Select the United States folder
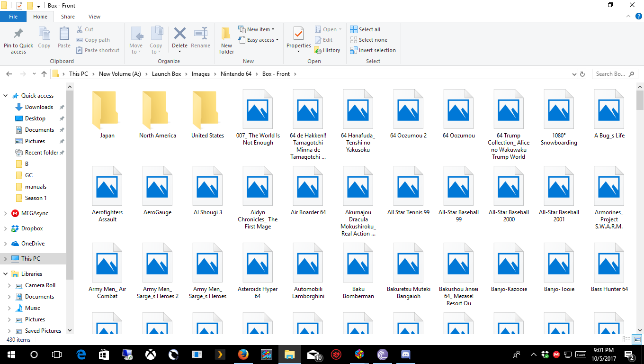644x364 pixels. (208, 114)
